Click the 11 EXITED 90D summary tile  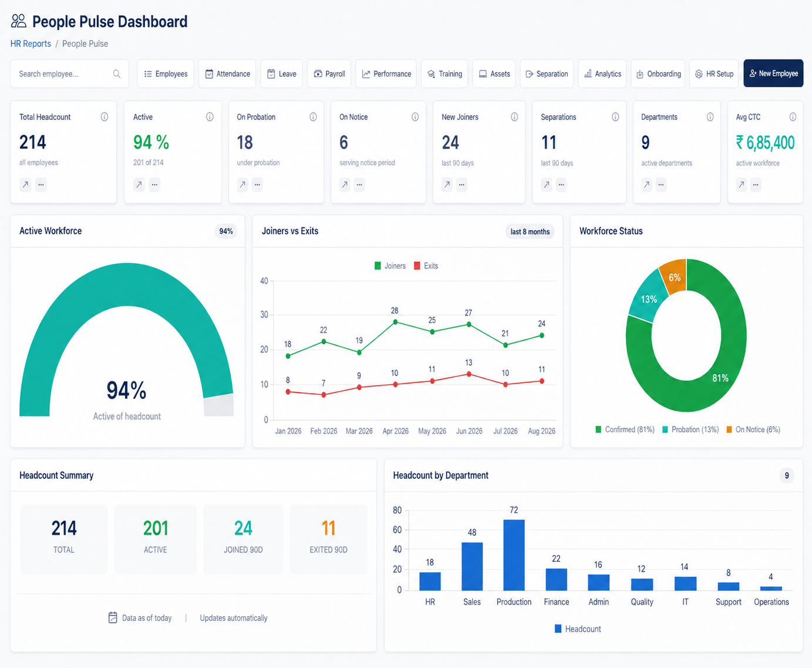point(329,539)
